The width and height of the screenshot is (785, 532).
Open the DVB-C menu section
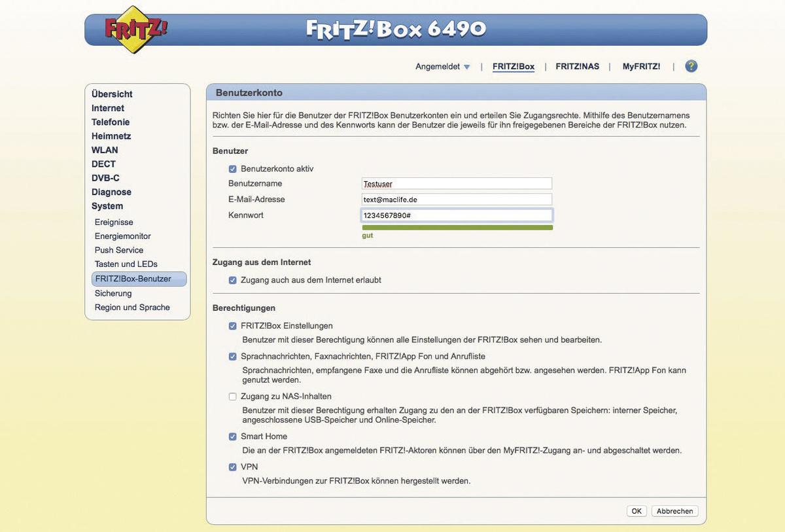105,178
